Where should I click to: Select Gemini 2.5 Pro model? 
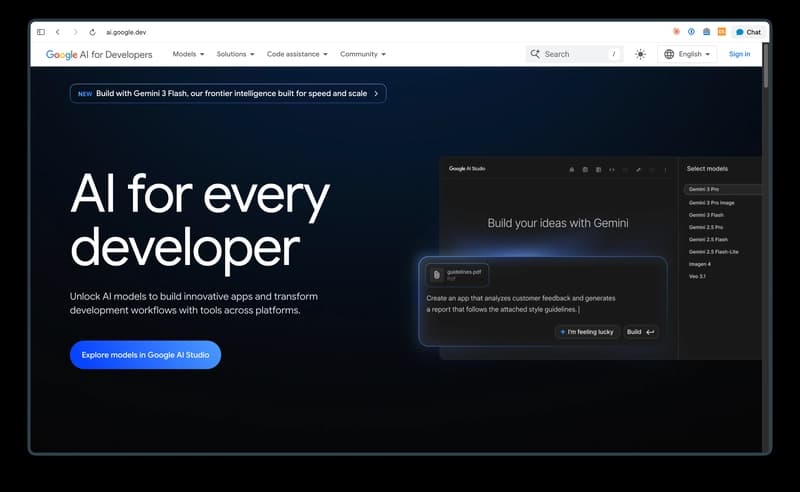[x=706, y=227]
